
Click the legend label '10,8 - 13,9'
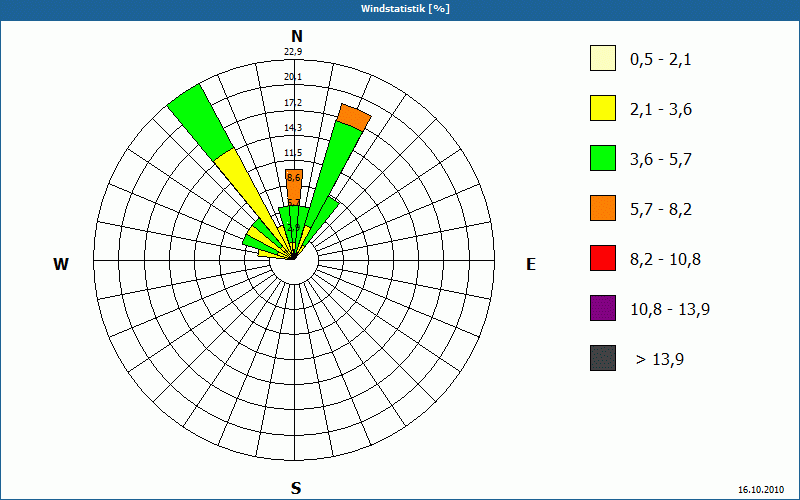[x=670, y=310]
